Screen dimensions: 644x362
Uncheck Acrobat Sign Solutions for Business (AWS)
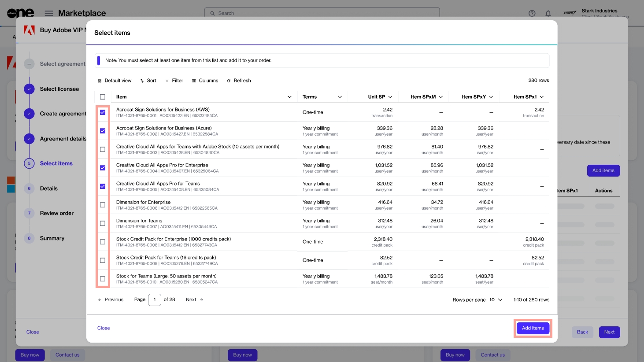pos(103,112)
